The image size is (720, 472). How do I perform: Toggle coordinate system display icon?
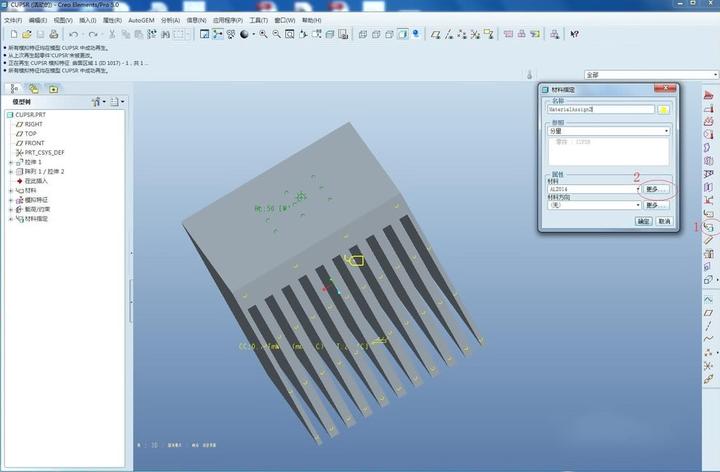476,34
